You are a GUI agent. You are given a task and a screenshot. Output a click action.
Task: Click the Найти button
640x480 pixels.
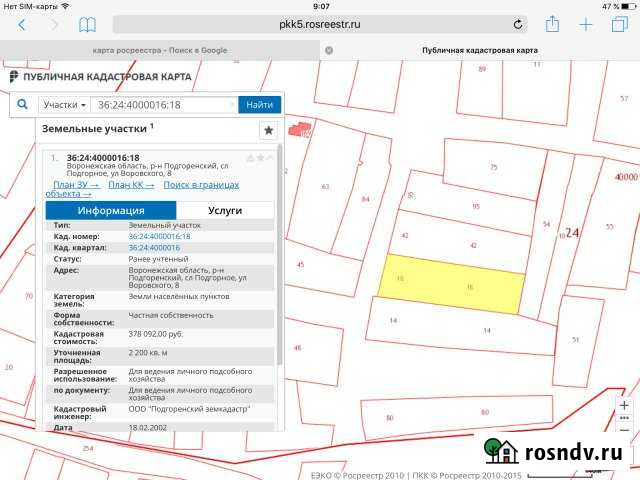[260, 105]
